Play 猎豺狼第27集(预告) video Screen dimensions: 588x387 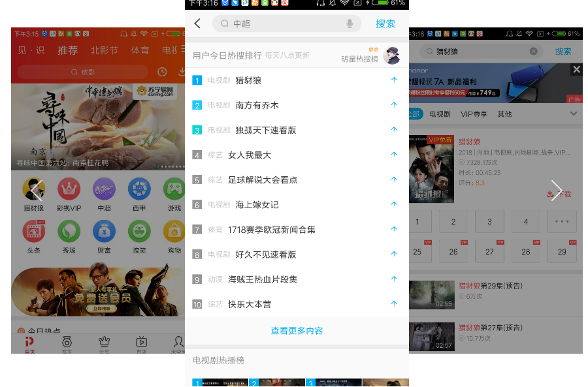click(x=432, y=337)
